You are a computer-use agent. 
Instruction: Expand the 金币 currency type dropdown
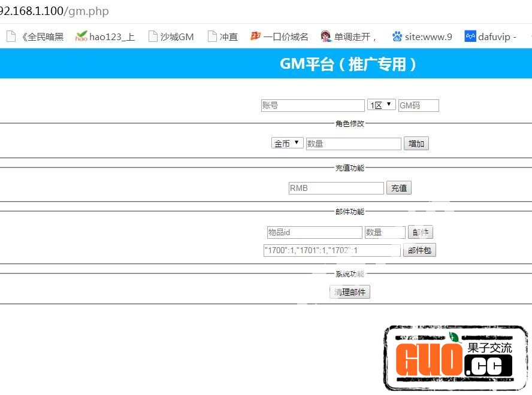pos(287,144)
